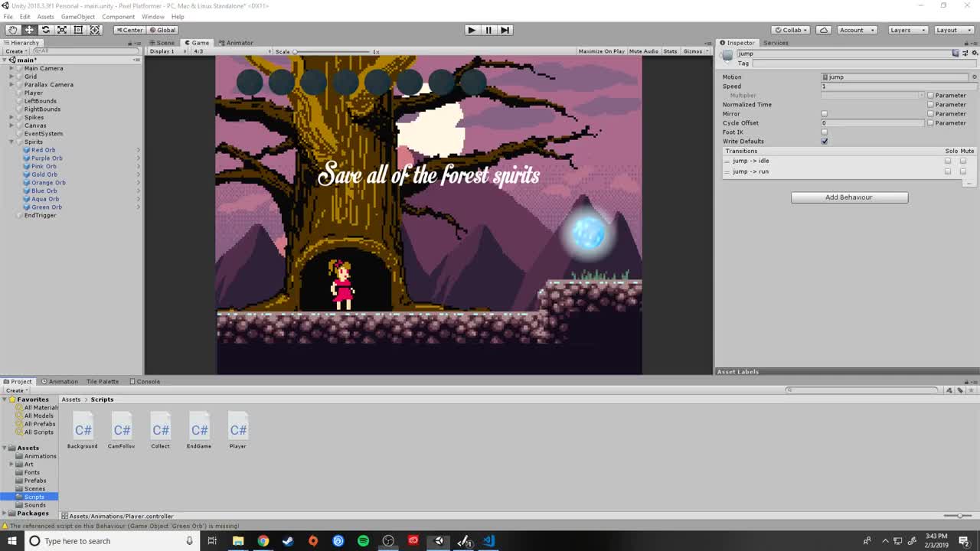The height and width of the screenshot is (551, 980).
Task: Open File Explorer from the taskbar
Action: coord(238,541)
